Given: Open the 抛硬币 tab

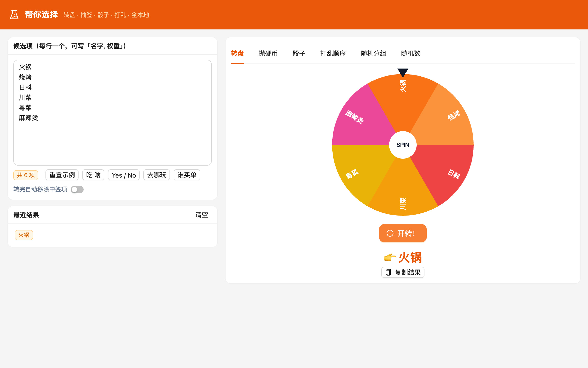Looking at the screenshot, I should point(268,53).
